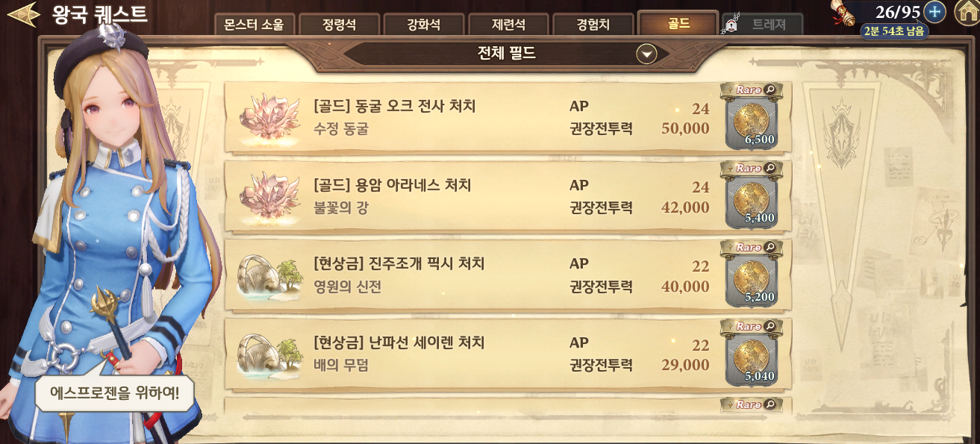Click the 에스프로젠을 위하여! speech bubble
Image resolution: width=980 pixels, height=444 pixels.
115,391
